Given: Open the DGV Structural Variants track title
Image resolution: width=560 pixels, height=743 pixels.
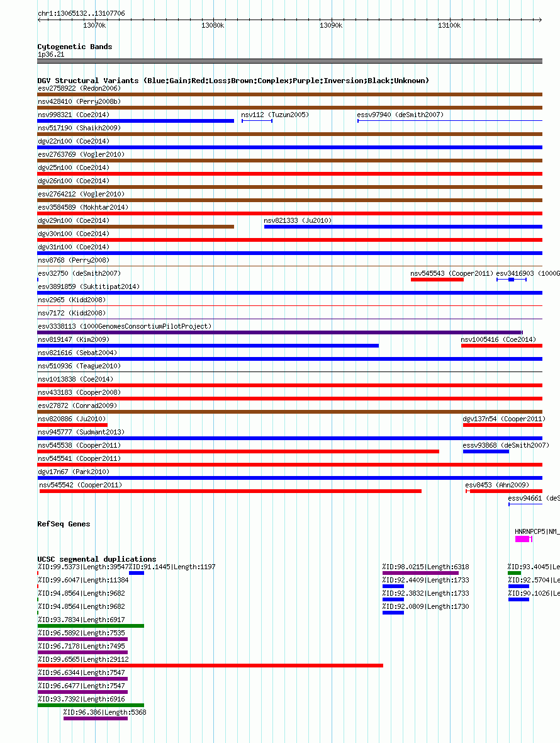Looking at the screenshot, I should tap(233, 81).
